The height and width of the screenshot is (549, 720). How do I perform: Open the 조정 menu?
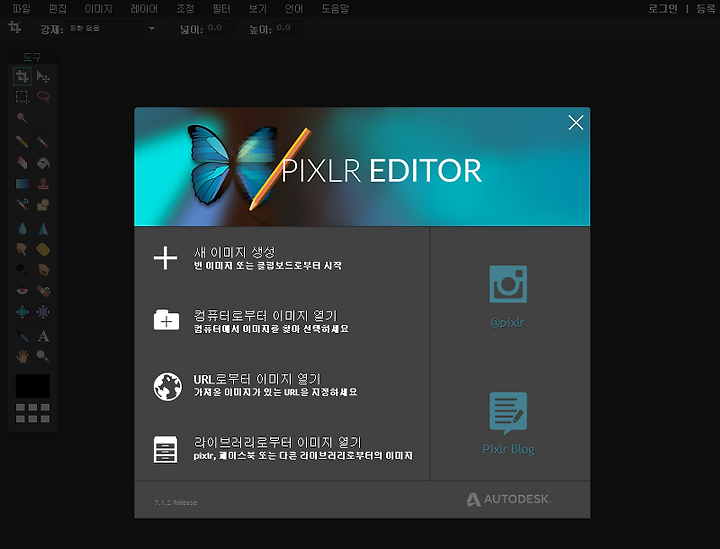point(185,9)
